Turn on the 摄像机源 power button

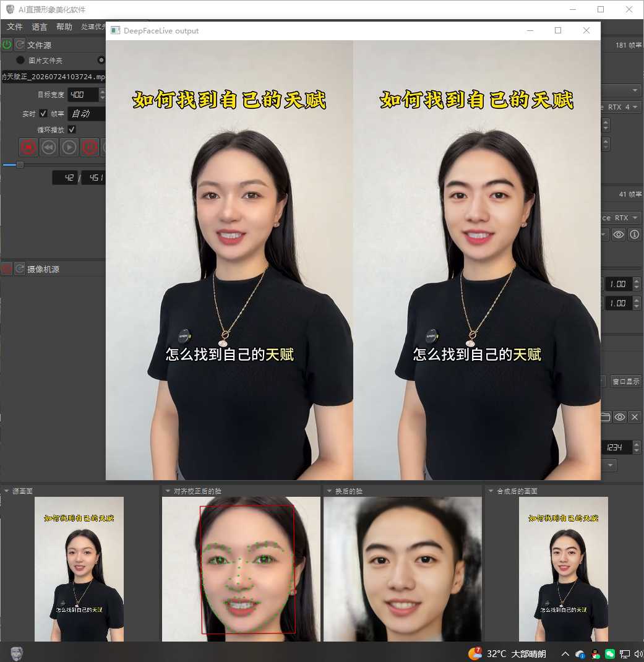7,269
